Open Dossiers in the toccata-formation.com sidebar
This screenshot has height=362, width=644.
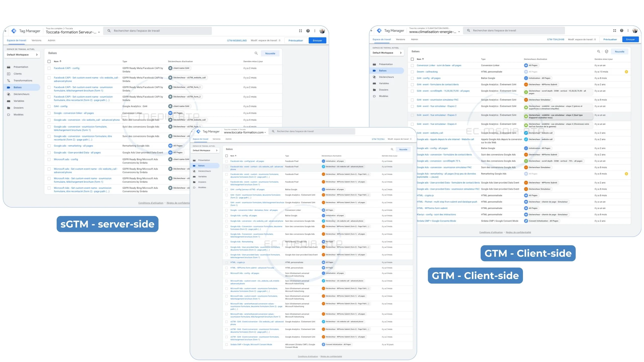tap(202, 182)
